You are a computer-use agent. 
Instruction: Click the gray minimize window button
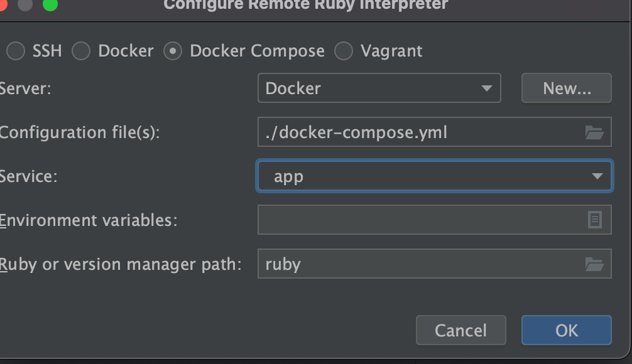(x=25, y=4)
